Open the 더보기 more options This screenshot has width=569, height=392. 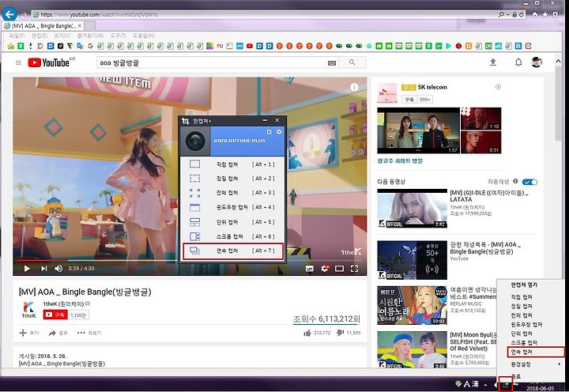tap(89, 333)
